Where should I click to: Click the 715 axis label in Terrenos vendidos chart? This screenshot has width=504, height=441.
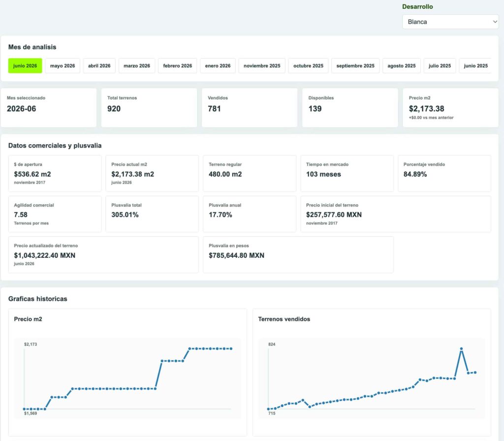(272, 413)
